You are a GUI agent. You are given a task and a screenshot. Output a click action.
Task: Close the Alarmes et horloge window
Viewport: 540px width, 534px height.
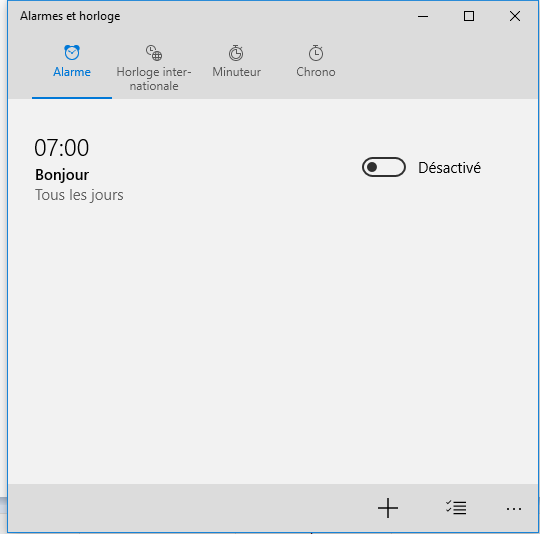(x=515, y=16)
